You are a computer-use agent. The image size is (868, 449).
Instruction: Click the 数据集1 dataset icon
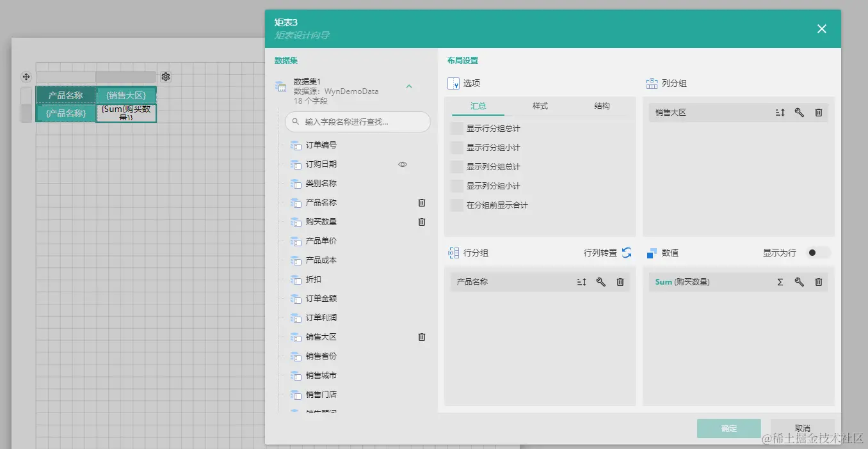coord(280,86)
